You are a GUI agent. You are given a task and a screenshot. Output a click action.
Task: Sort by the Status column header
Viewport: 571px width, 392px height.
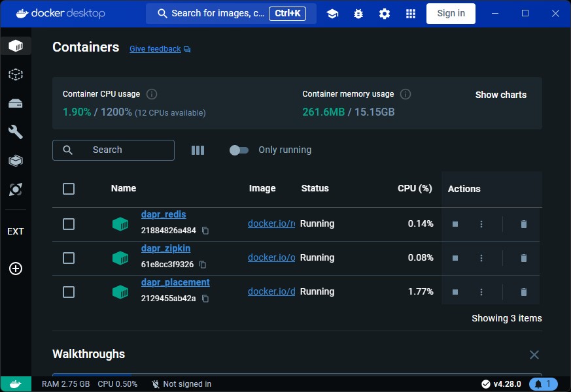pos(315,188)
